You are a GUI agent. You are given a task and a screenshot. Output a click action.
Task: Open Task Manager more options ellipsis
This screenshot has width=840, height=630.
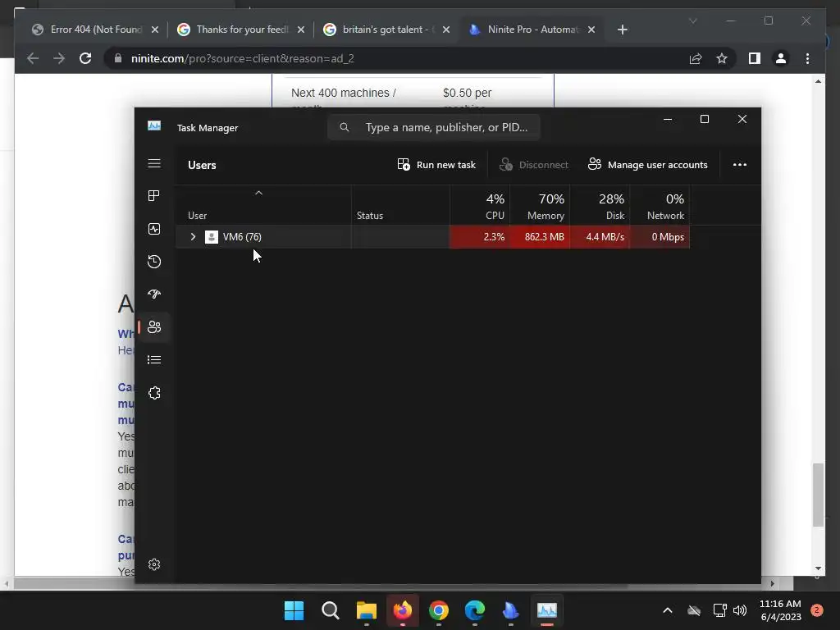pyautogui.click(x=740, y=164)
